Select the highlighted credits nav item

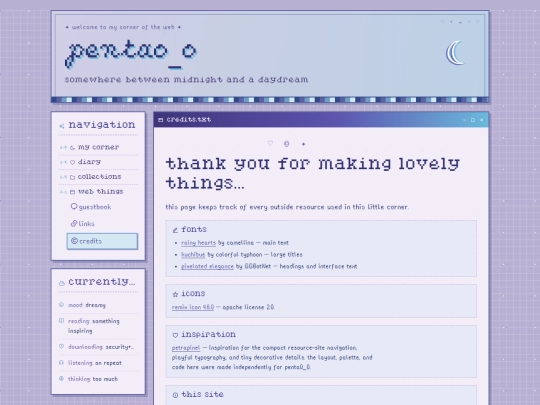pyautogui.click(x=102, y=241)
